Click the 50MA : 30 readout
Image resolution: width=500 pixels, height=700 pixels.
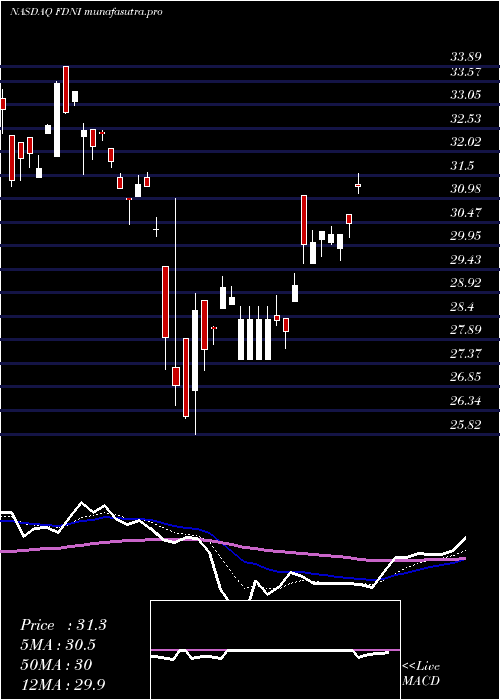(x=56, y=665)
